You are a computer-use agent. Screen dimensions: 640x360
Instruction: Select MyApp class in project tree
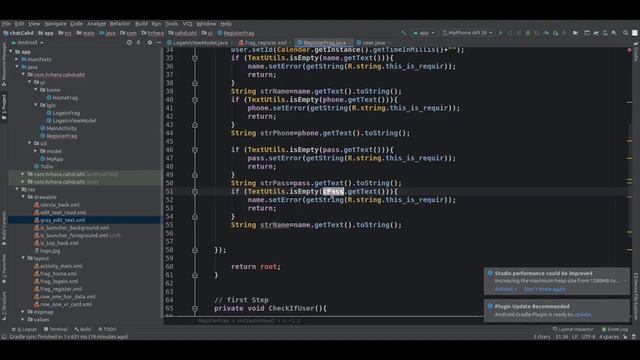pos(51,159)
